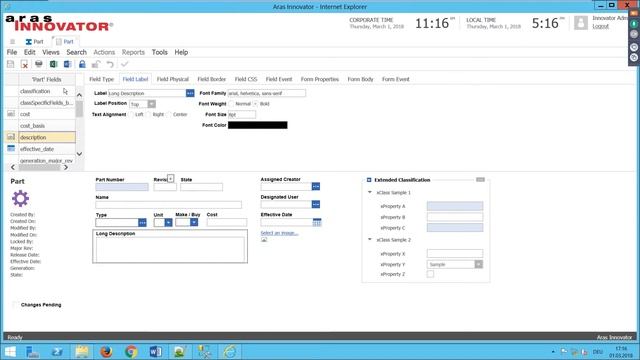Switch to the Form Properties tab
This screenshot has height=360, width=640.
coord(320,79)
